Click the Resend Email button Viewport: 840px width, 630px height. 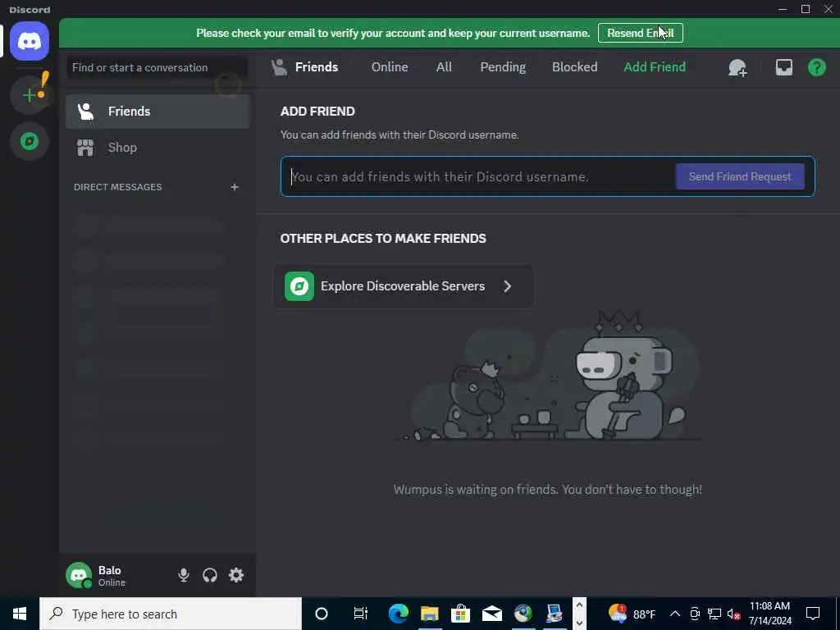640,33
